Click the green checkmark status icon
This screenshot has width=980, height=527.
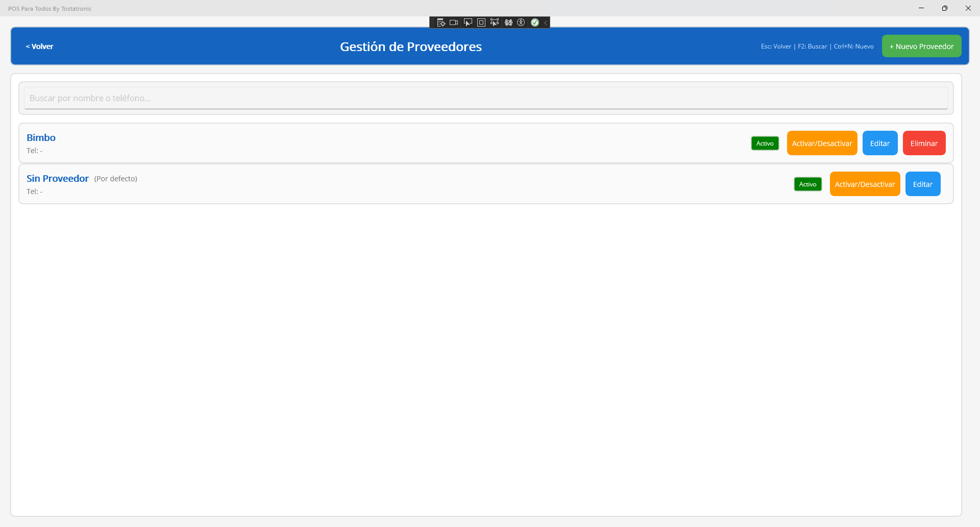click(x=535, y=22)
